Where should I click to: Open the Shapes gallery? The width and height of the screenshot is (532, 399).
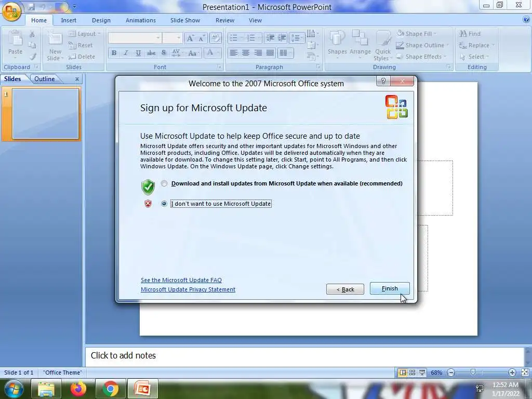[x=337, y=45]
